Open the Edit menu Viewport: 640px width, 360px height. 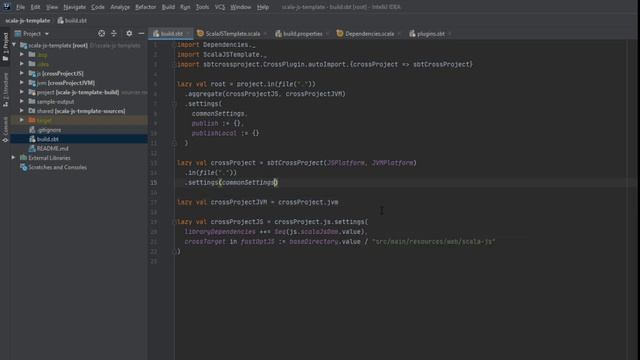tap(36, 7)
